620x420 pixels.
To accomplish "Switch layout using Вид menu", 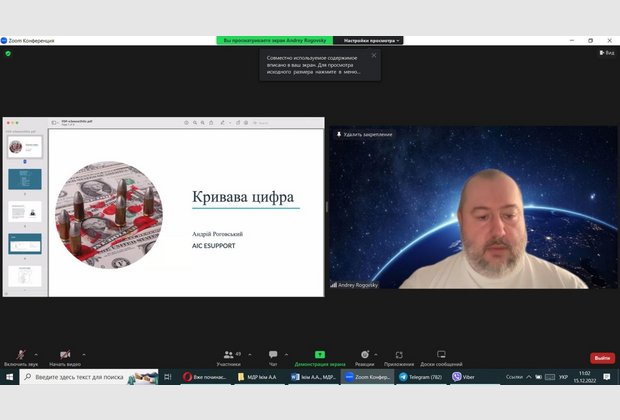I will [606, 52].
